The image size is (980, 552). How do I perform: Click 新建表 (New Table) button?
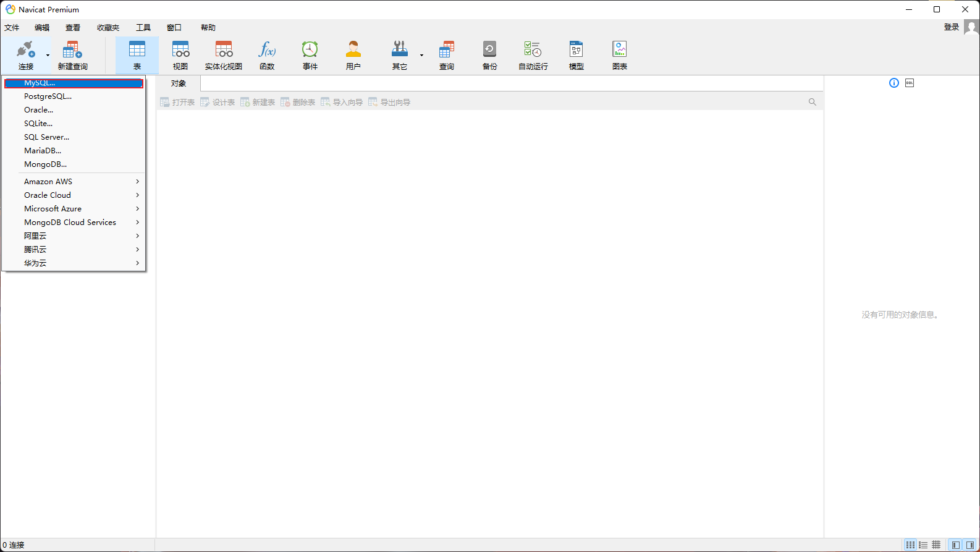pyautogui.click(x=258, y=102)
